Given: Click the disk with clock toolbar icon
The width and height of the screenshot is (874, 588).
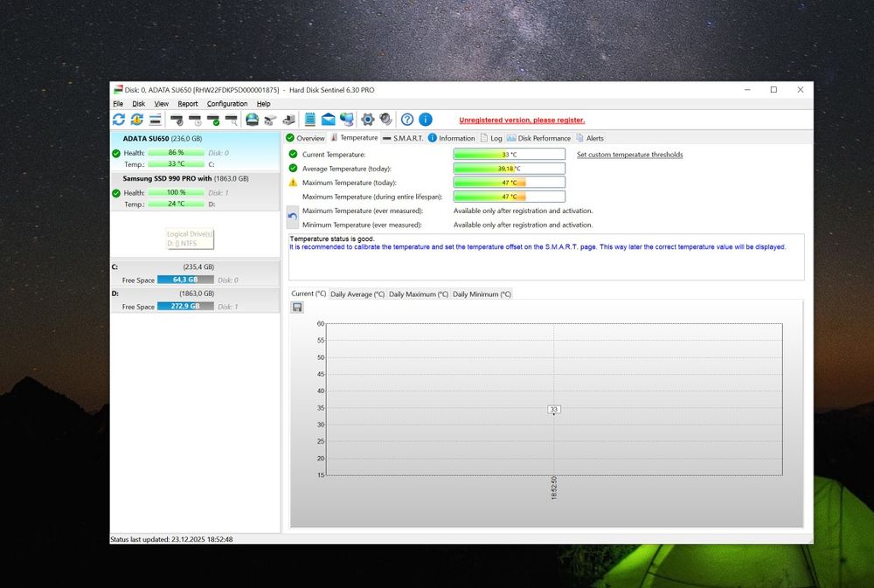Looking at the screenshot, I should (195, 120).
